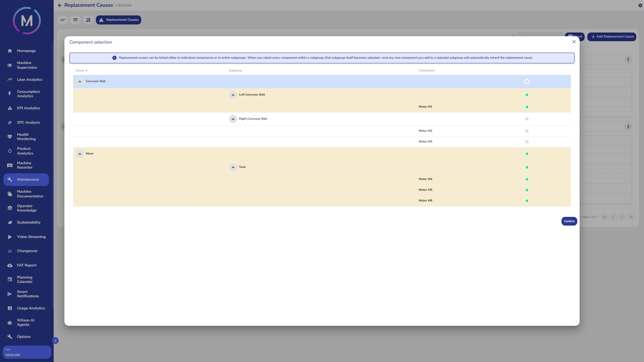Collapse the Left Conveyor Belt subgroup
The image size is (644, 362).
233,95
